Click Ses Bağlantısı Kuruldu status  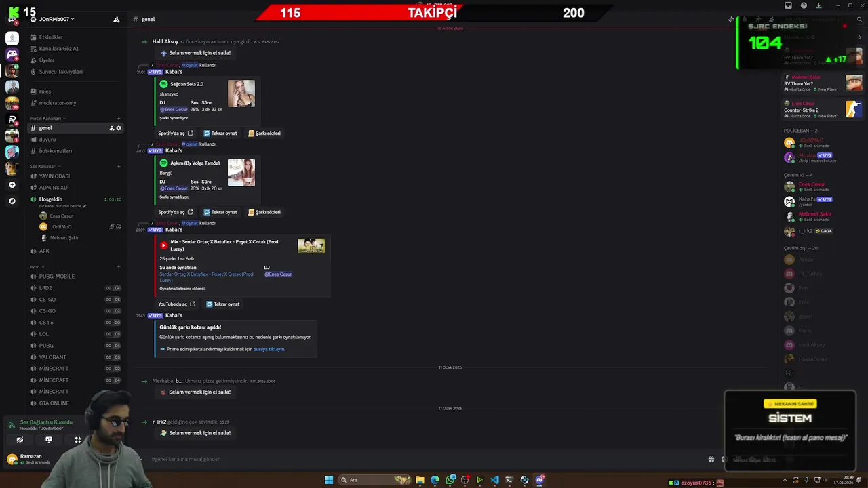[46, 422]
